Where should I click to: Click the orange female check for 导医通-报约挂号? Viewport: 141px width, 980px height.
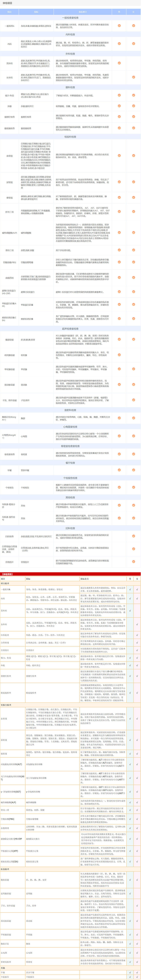[x=133, y=518]
